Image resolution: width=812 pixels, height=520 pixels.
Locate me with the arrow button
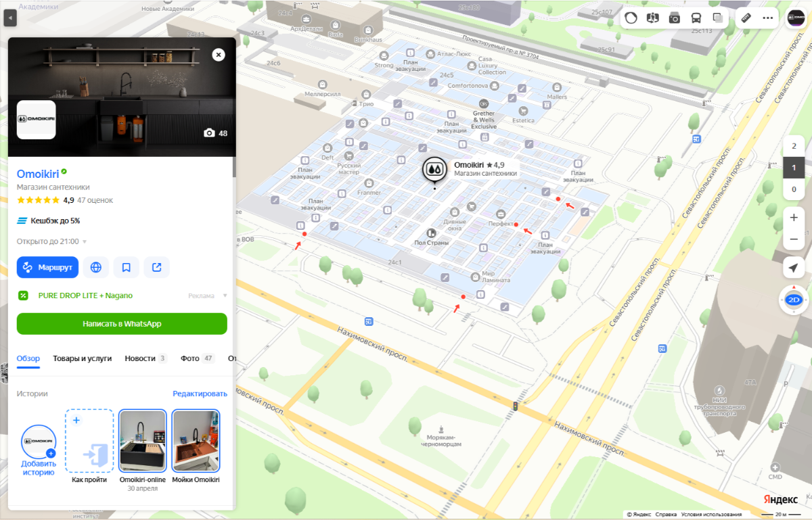tap(794, 268)
